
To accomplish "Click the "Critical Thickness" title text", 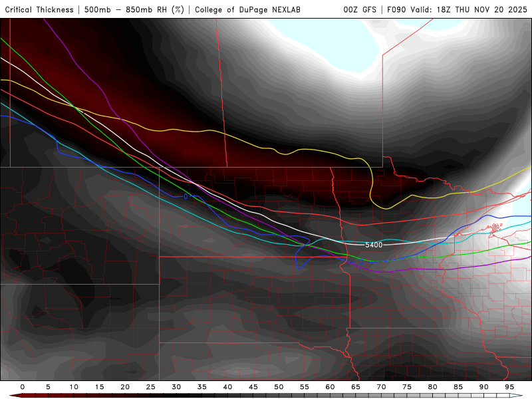I will pyautogui.click(x=39, y=10).
